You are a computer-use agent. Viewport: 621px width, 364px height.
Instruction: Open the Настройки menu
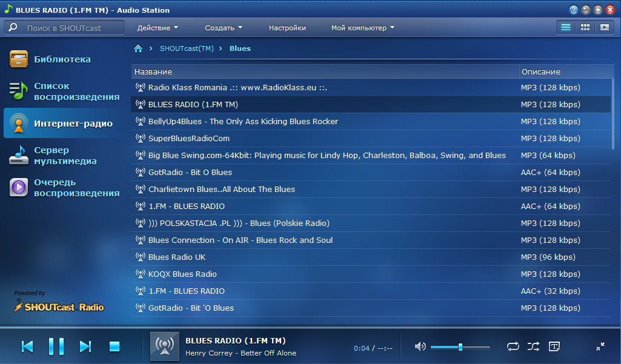click(287, 28)
